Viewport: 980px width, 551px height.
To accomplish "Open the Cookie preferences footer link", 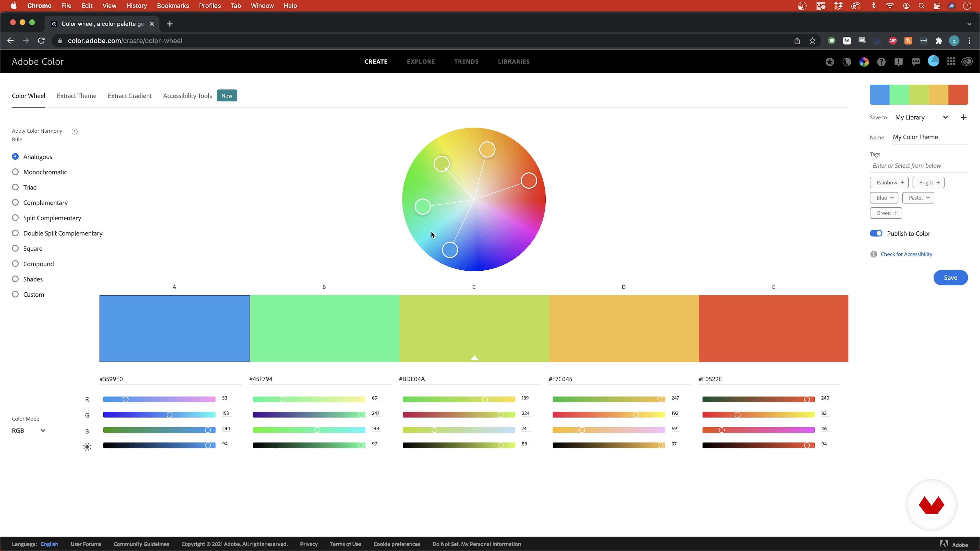I will pyautogui.click(x=396, y=544).
